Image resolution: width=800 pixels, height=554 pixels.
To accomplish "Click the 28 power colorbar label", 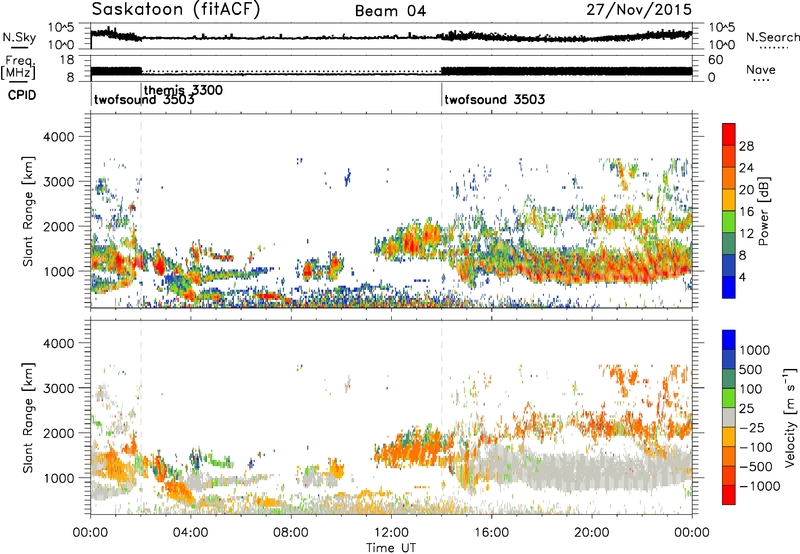I will click(746, 146).
